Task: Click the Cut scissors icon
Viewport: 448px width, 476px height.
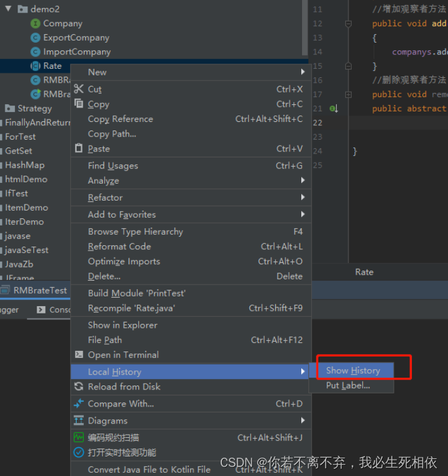Action: click(79, 89)
